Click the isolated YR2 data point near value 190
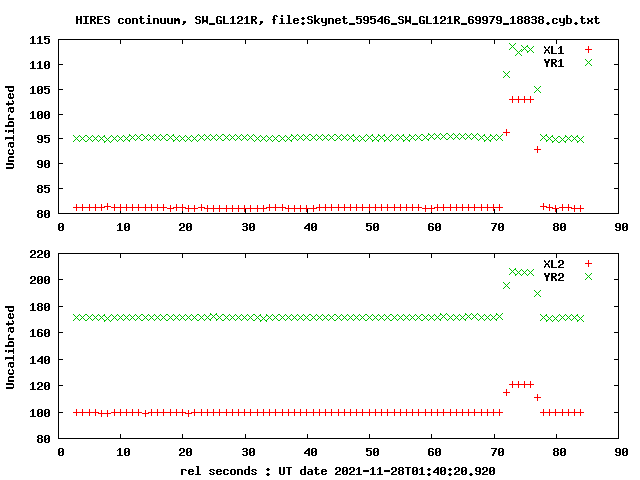This screenshot has height=480, width=640. pyautogui.click(x=538, y=293)
